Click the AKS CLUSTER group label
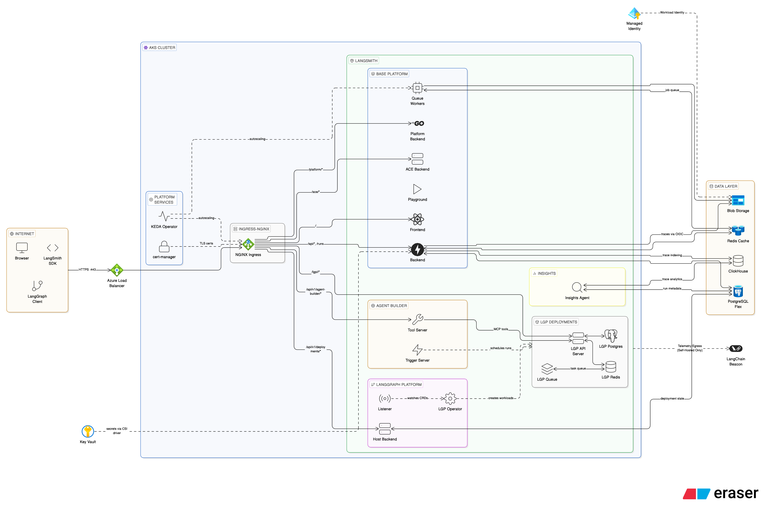Viewport: 761px width, 532px height. 159,48
